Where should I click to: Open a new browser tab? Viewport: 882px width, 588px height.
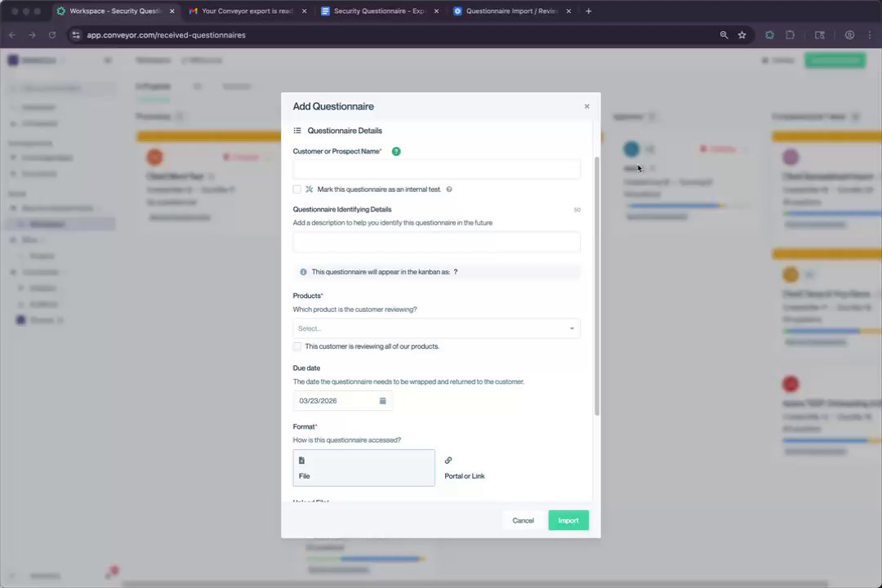588,11
